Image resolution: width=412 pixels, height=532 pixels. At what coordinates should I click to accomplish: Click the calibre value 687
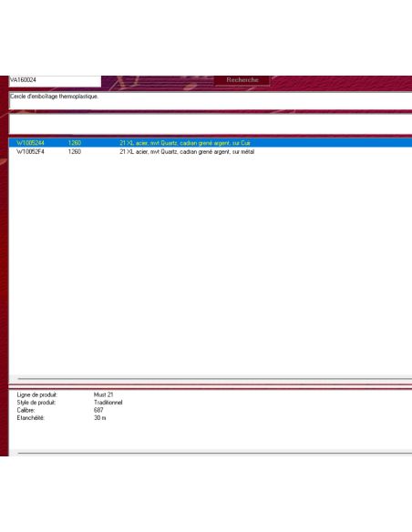click(x=98, y=411)
